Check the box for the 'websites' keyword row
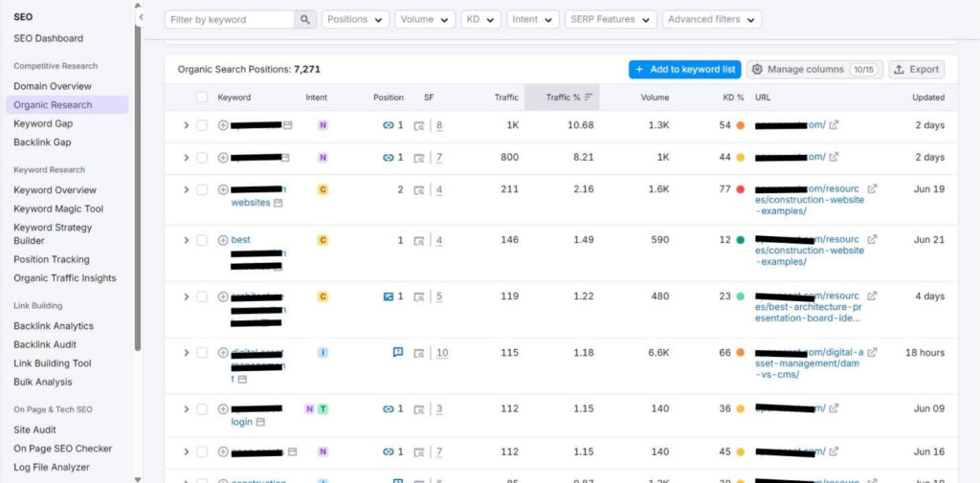 click(x=202, y=189)
